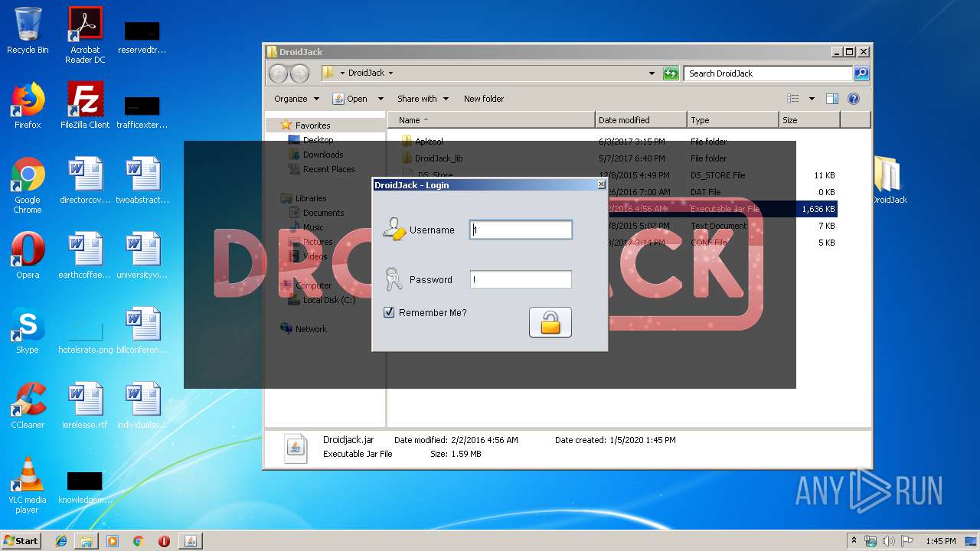Click Explorer back navigation button
Image resolution: width=980 pixels, height=551 pixels.
(278, 73)
